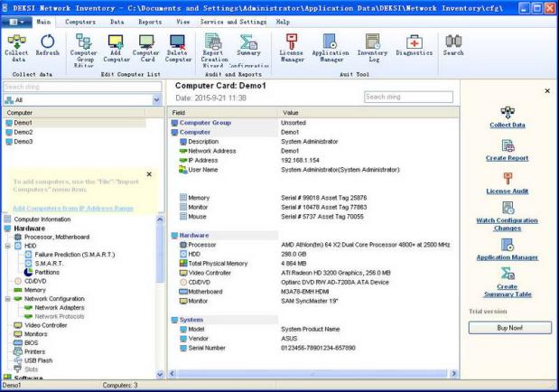Click the horizontal scrollbar of the card
The image size is (559, 392).
click(x=312, y=373)
